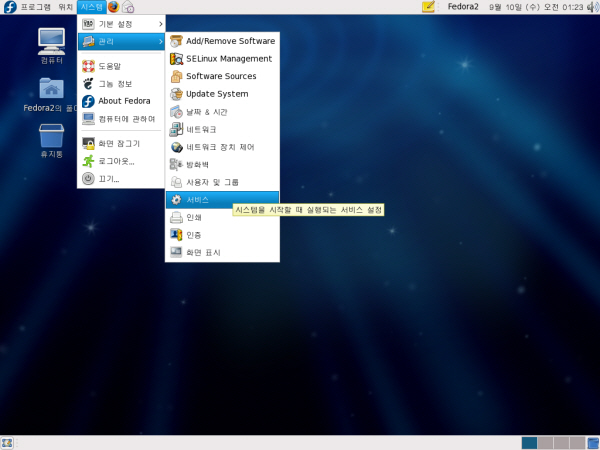This screenshot has width=600, height=450.
Task: Choose 끄기 to shut down
Action: click(x=121, y=179)
